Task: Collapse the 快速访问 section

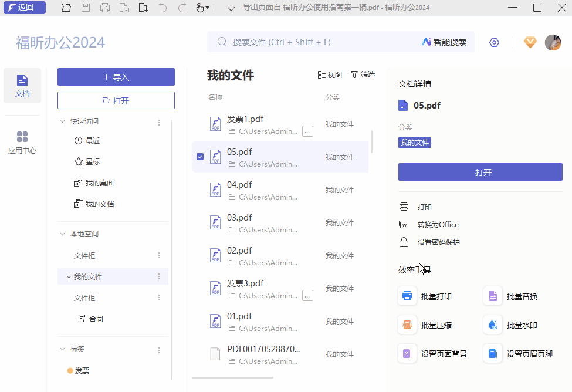Action: tap(63, 121)
